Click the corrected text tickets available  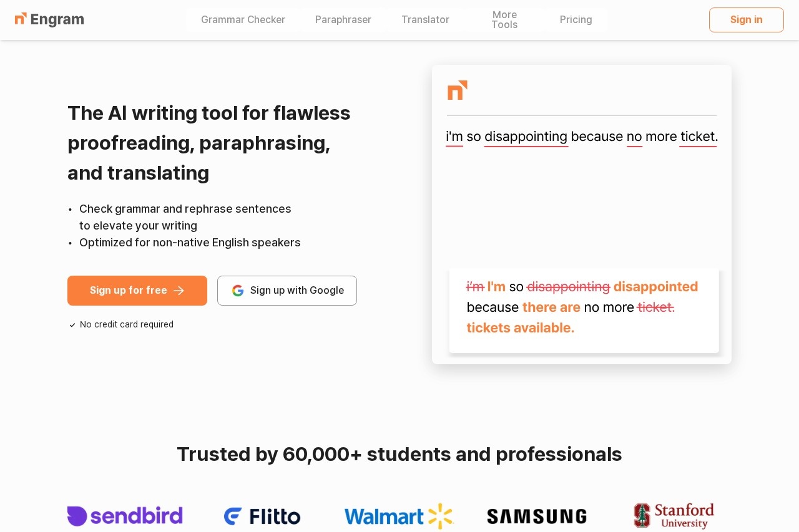tap(520, 328)
